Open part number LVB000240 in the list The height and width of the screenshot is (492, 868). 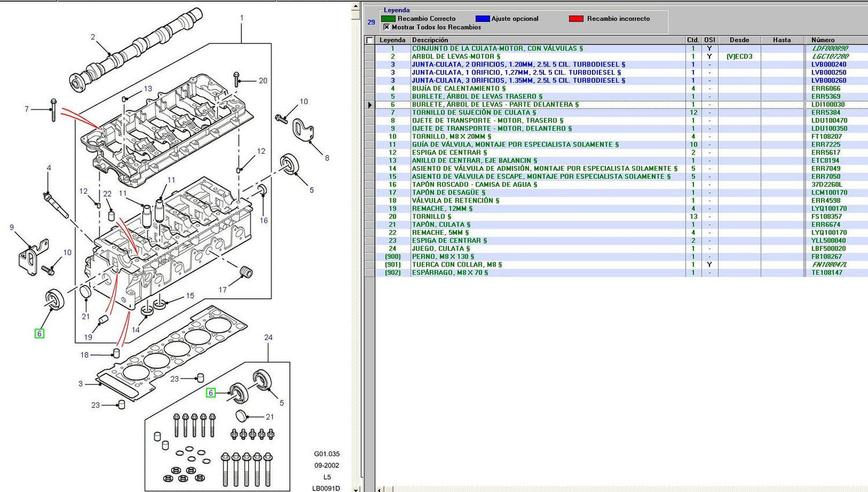click(828, 65)
